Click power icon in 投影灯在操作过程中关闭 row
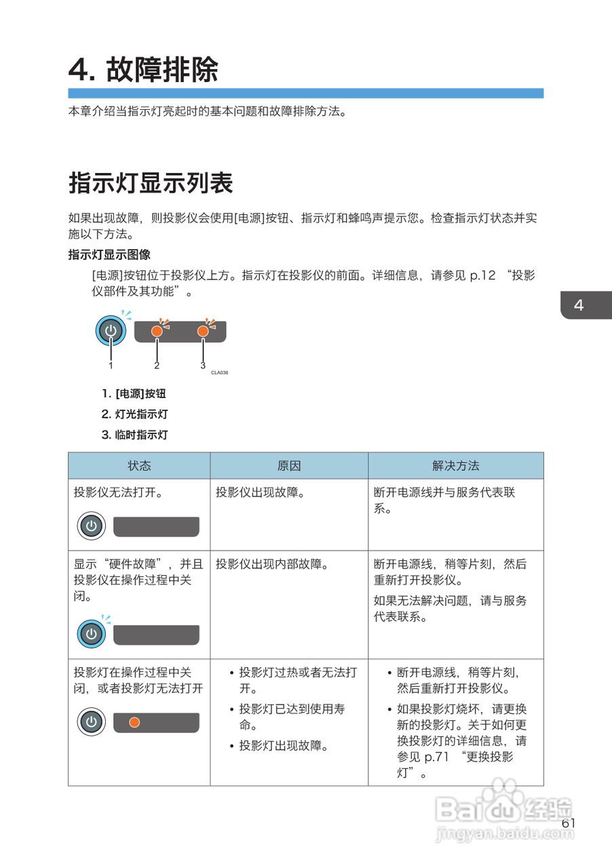 pyautogui.click(x=92, y=722)
